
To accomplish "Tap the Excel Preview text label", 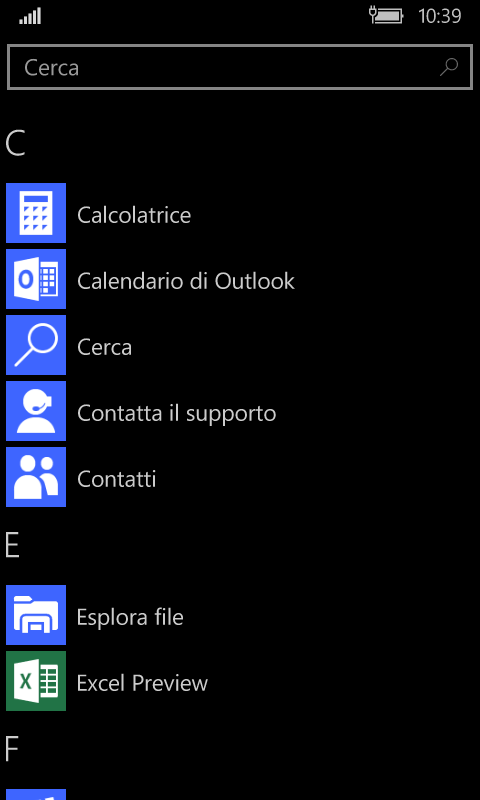I will tap(142, 683).
